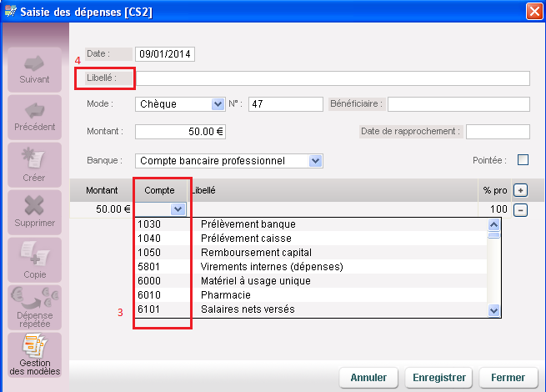546x392 pixels.
Task: Choose account 6010 Pharmacie
Action: 311,295
